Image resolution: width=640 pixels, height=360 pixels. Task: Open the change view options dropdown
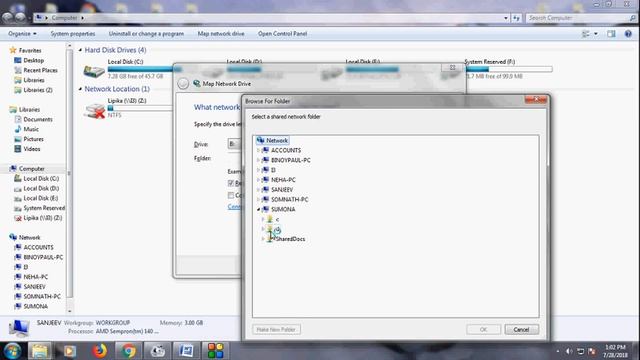(x=596, y=34)
